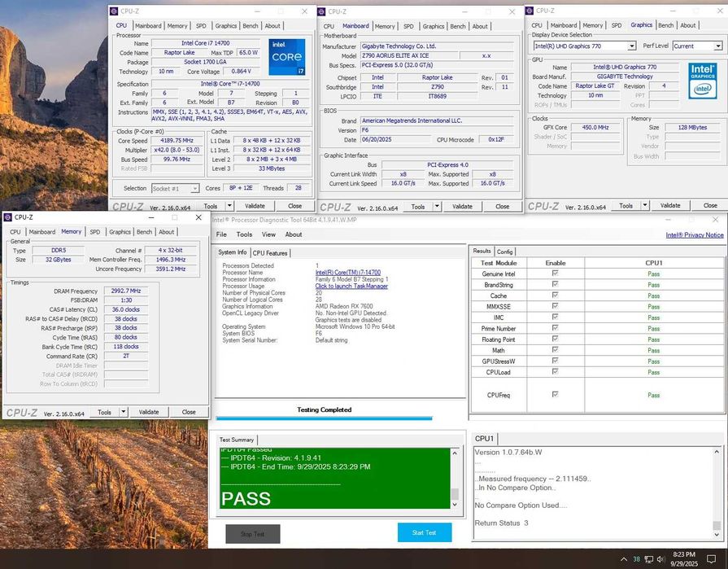Open the Socket #1 selection dropdown
Screen dimensions: 728x569
(x=175, y=189)
